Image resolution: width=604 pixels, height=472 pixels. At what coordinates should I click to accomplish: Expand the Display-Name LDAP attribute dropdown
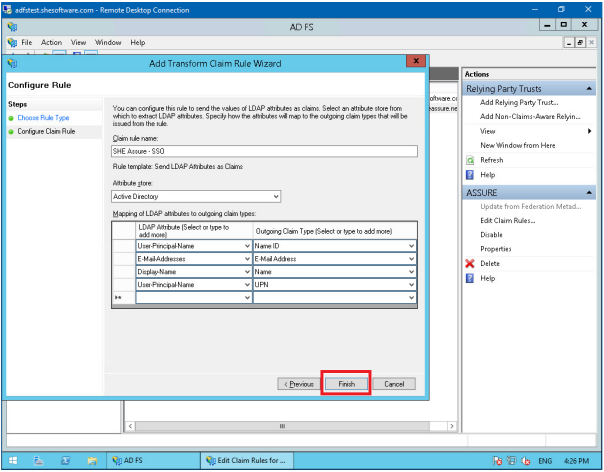coord(245,271)
